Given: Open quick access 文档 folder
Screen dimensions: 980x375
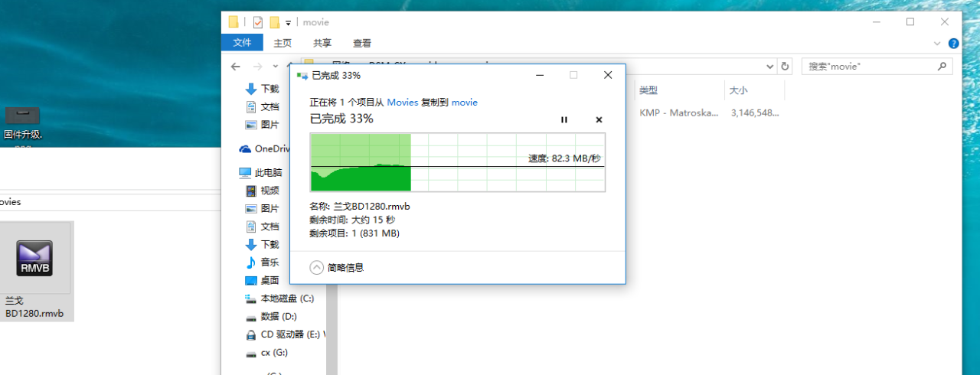Looking at the screenshot, I should pyautogui.click(x=263, y=106).
